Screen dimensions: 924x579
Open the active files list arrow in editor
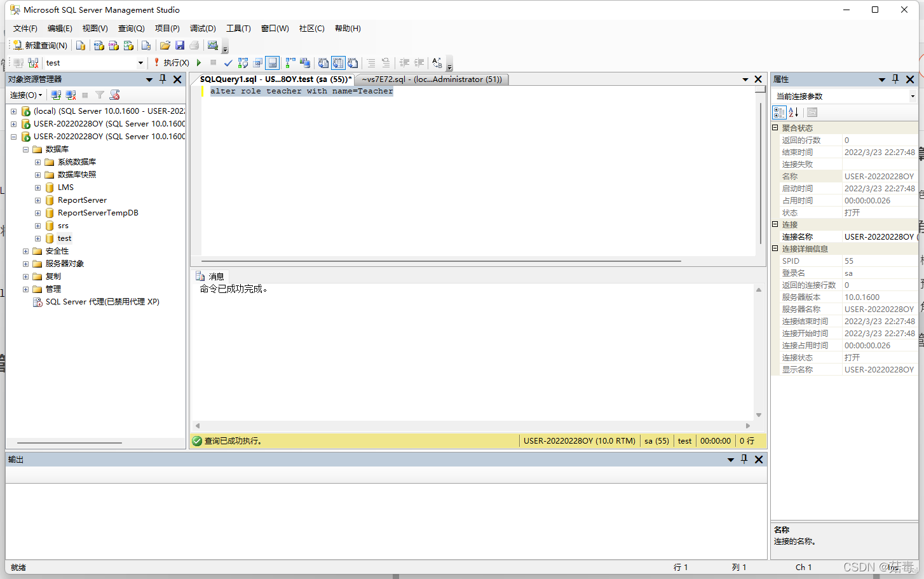click(745, 79)
